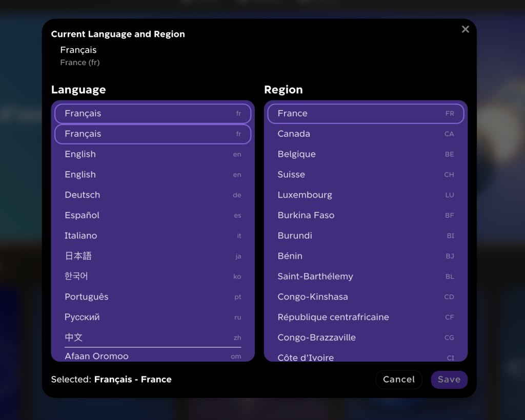Pick Afaan Oromoo language
Screen dimensions: 525x420
tap(153, 356)
